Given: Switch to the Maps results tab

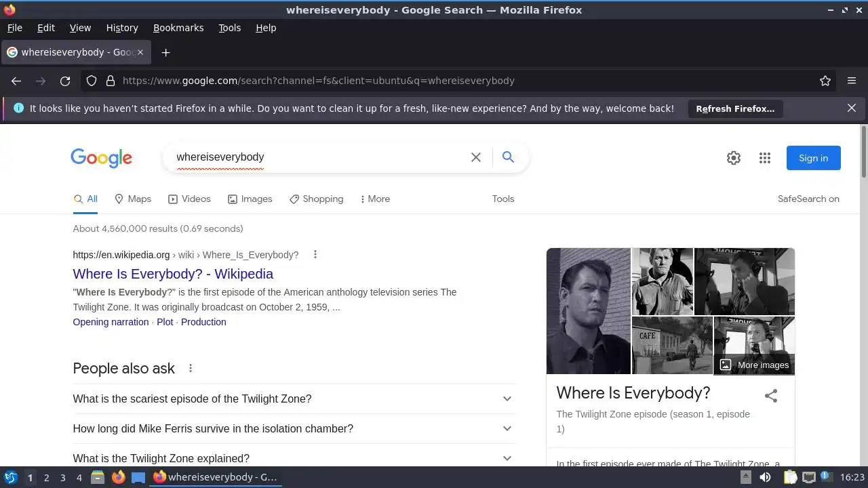Looking at the screenshot, I should pyautogui.click(x=133, y=199).
